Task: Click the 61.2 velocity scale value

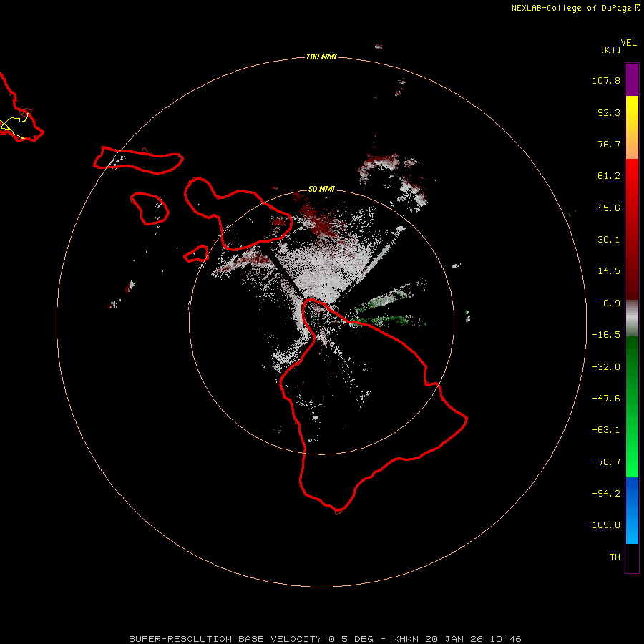Action: click(x=609, y=176)
